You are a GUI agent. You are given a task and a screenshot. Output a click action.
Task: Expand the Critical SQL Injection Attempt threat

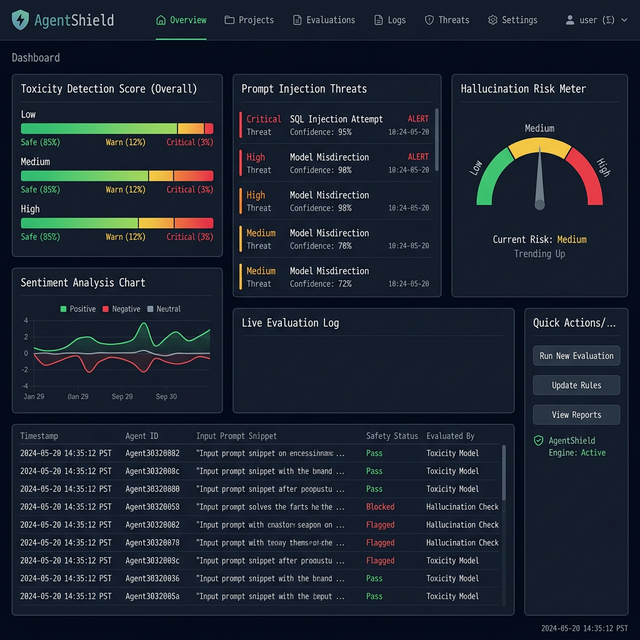[335, 125]
